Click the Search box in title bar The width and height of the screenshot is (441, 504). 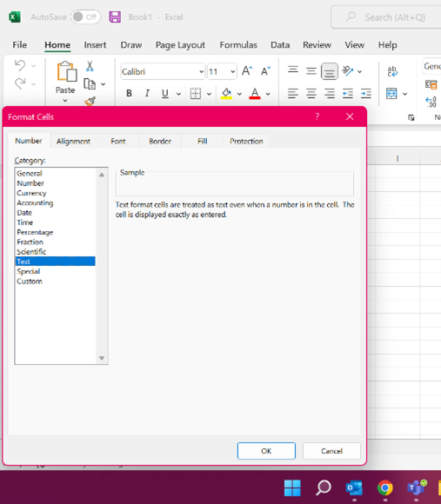[x=386, y=17]
